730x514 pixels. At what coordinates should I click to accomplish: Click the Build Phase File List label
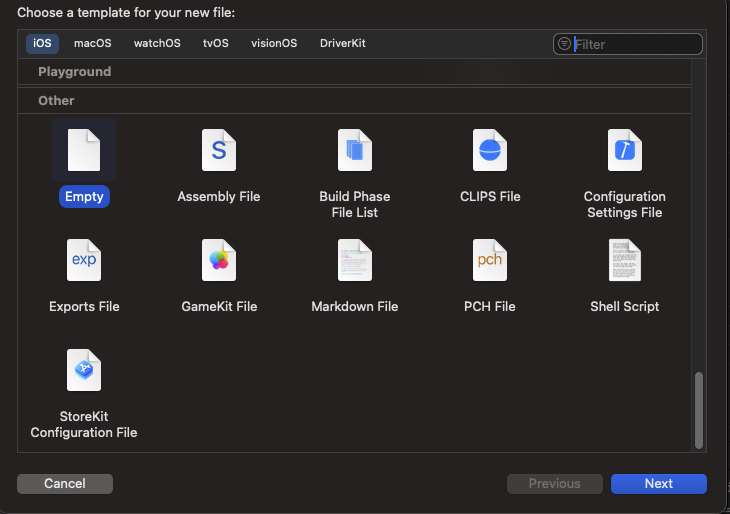point(355,204)
